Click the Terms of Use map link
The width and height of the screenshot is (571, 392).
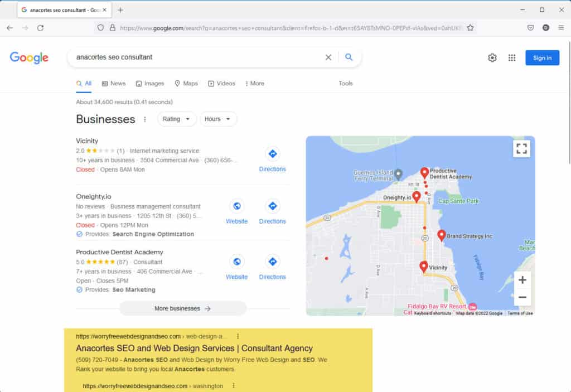tap(520, 313)
